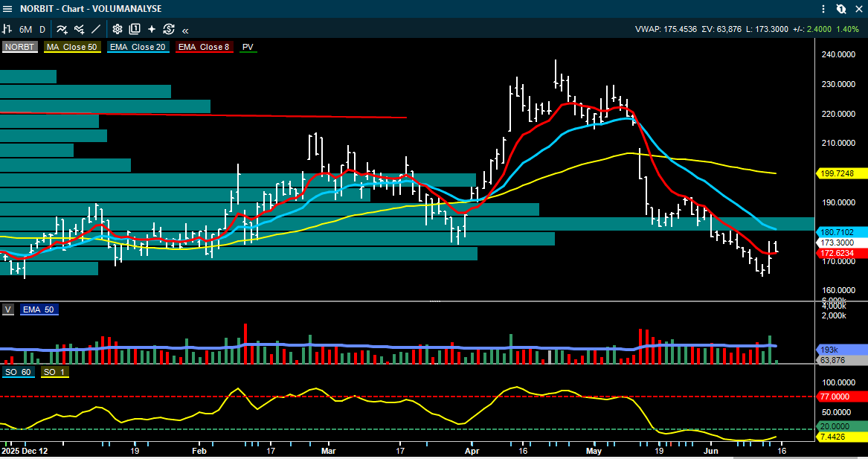
Task: Click the pane splitter handle below price chart
Action: 435,301
